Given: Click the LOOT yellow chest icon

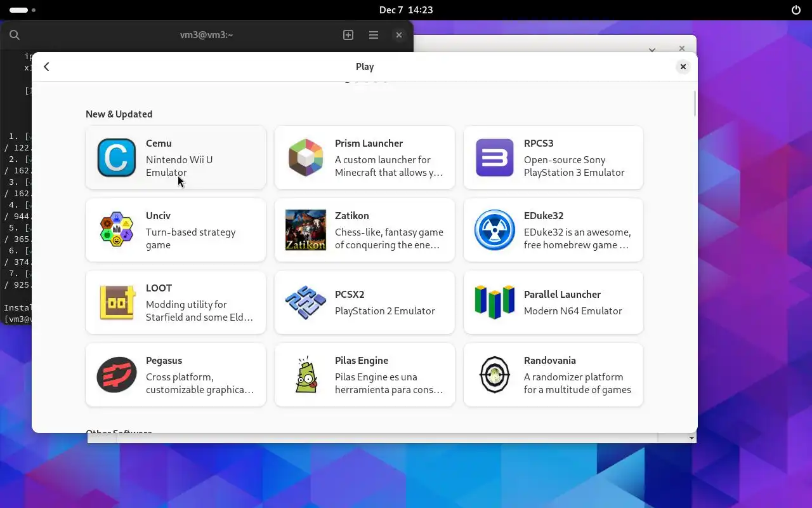Looking at the screenshot, I should pyautogui.click(x=117, y=302).
